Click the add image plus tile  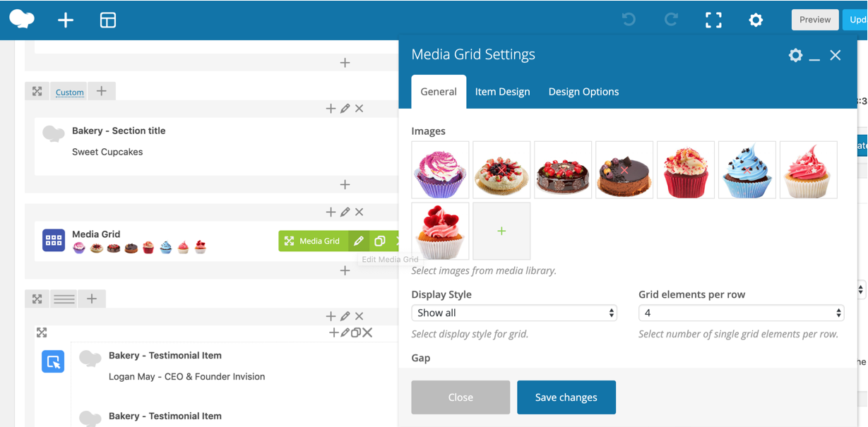tap(501, 231)
